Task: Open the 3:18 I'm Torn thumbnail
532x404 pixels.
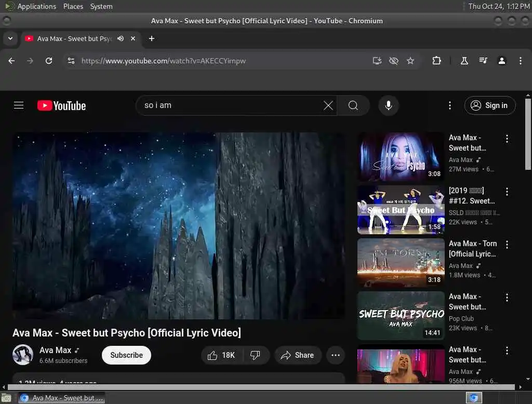Action: (401, 263)
